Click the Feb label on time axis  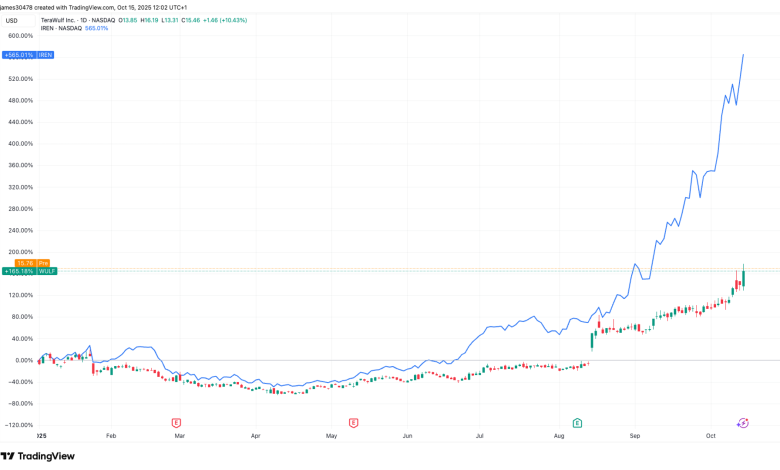tap(111, 437)
